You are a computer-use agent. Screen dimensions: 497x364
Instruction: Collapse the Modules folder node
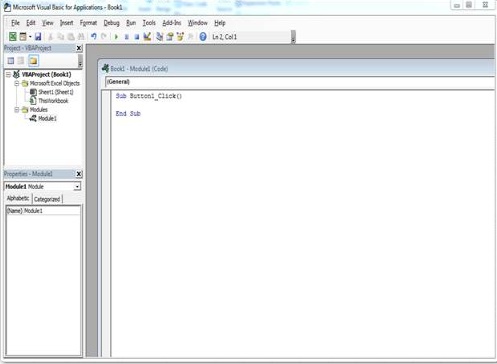coord(17,110)
